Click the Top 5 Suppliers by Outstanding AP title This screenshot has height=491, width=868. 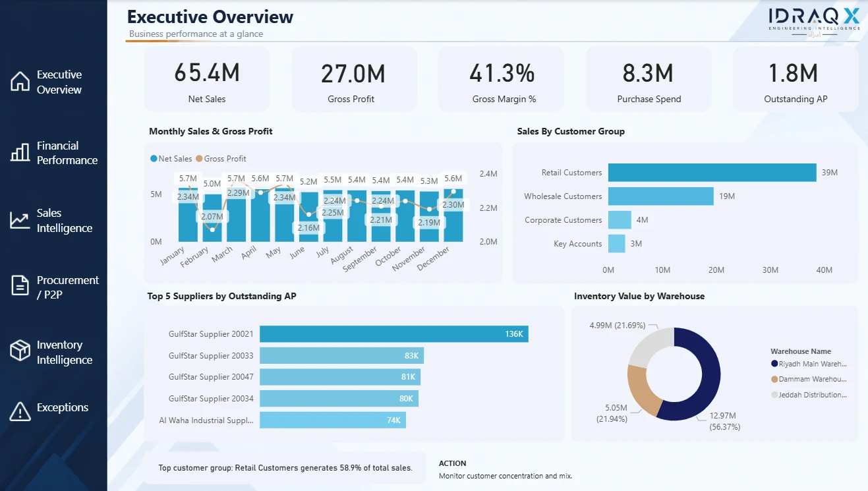pos(222,297)
